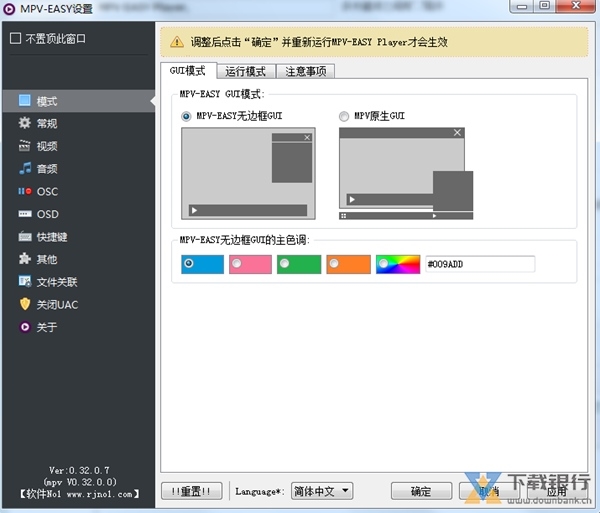The height and width of the screenshot is (513, 600).
Task: Pick the rainbow spectrum swatch
Action: coord(398,264)
